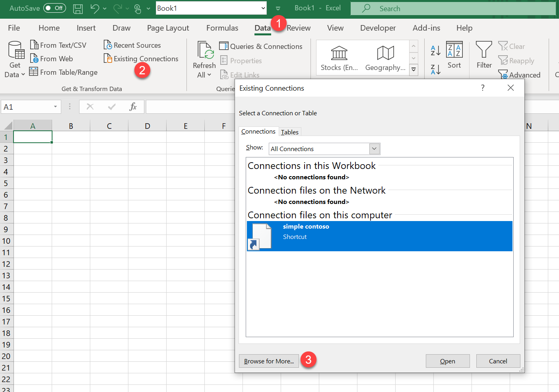Sort ascending with the A to Z icon

435,50
